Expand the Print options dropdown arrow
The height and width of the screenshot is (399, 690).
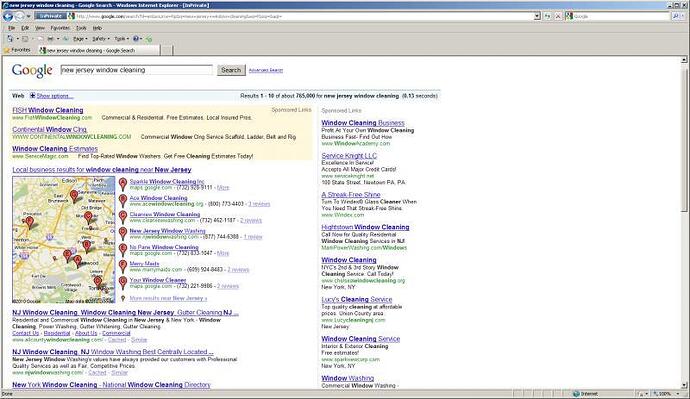[x=58, y=39]
